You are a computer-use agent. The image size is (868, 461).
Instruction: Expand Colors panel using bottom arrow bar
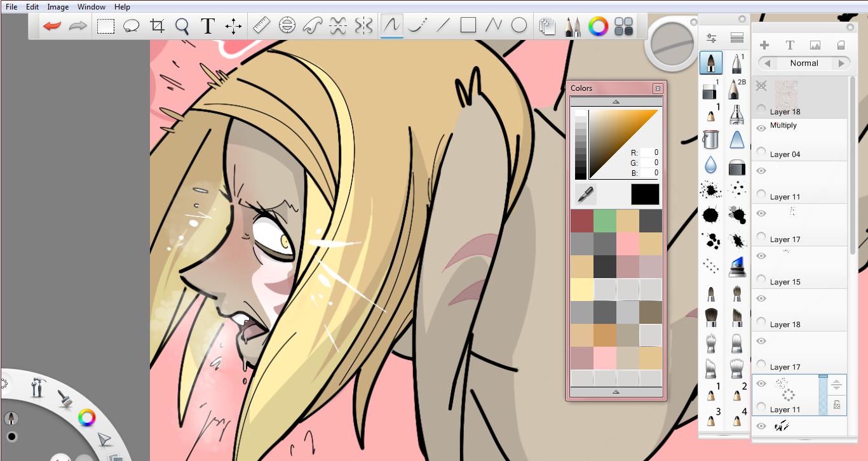click(616, 392)
